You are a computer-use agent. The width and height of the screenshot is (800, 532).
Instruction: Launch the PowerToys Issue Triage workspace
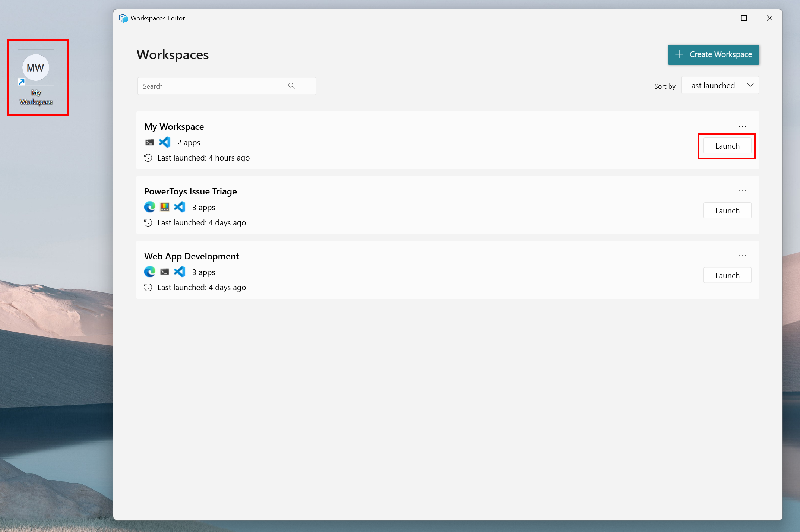727,210
